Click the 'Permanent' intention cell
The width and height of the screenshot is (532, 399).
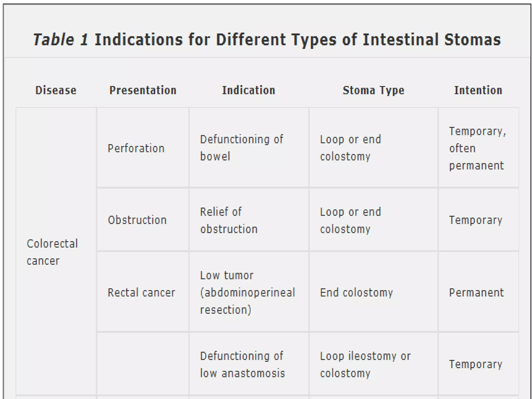point(478,292)
